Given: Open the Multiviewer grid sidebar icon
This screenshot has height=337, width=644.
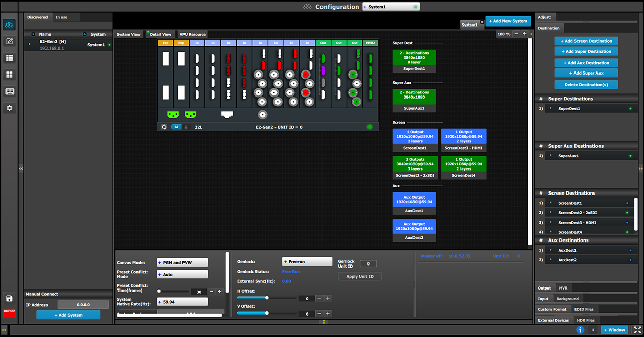Looking at the screenshot, I should coord(9,75).
